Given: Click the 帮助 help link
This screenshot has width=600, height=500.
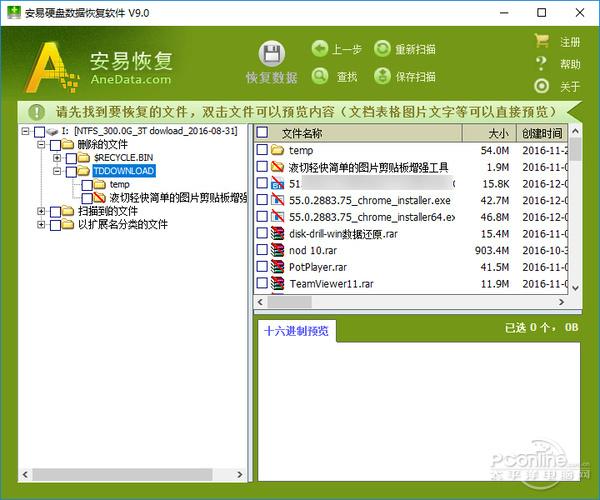Looking at the screenshot, I should [570, 64].
